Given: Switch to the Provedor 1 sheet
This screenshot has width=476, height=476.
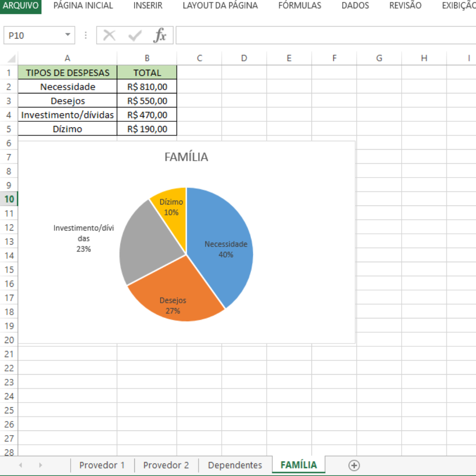Looking at the screenshot, I should point(102,465).
